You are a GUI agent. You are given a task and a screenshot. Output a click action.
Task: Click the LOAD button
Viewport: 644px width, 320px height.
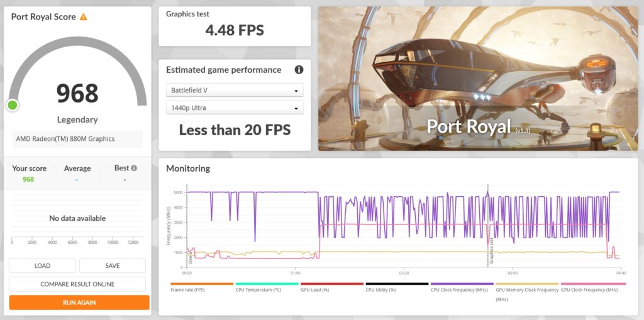pyautogui.click(x=42, y=266)
